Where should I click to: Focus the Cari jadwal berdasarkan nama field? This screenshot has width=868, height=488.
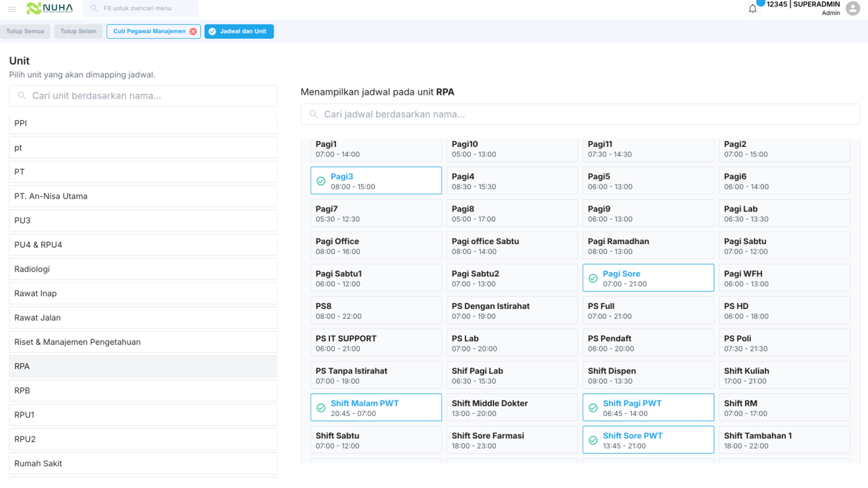[580, 114]
